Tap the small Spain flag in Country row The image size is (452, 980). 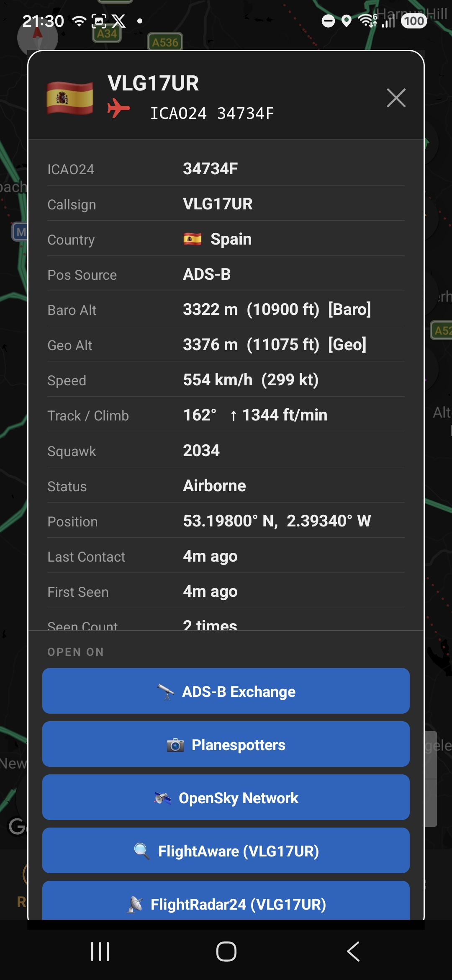(x=193, y=239)
